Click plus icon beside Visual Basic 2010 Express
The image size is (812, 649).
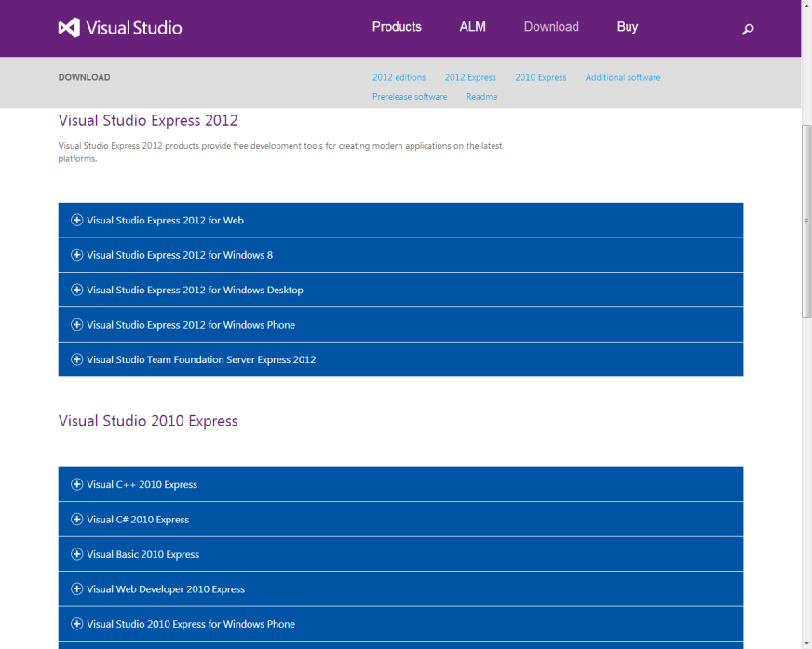76,554
